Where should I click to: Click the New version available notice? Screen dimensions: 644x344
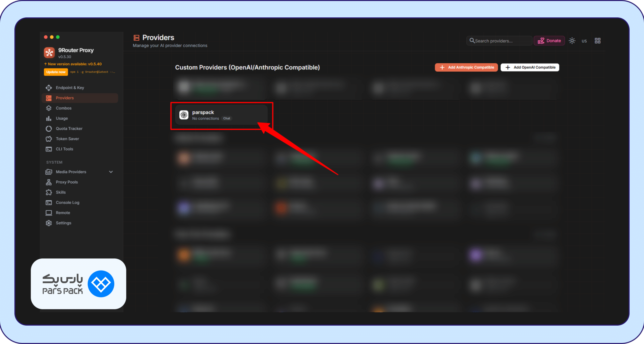[73, 64]
